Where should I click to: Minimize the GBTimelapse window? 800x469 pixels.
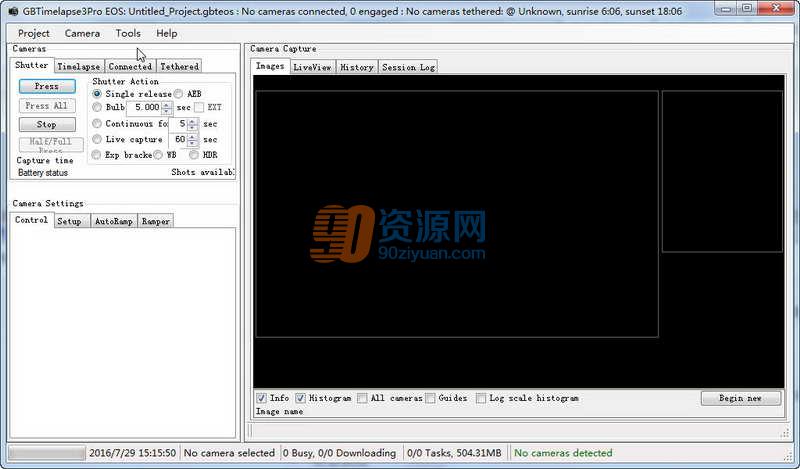pyautogui.click(x=726, y=8)
